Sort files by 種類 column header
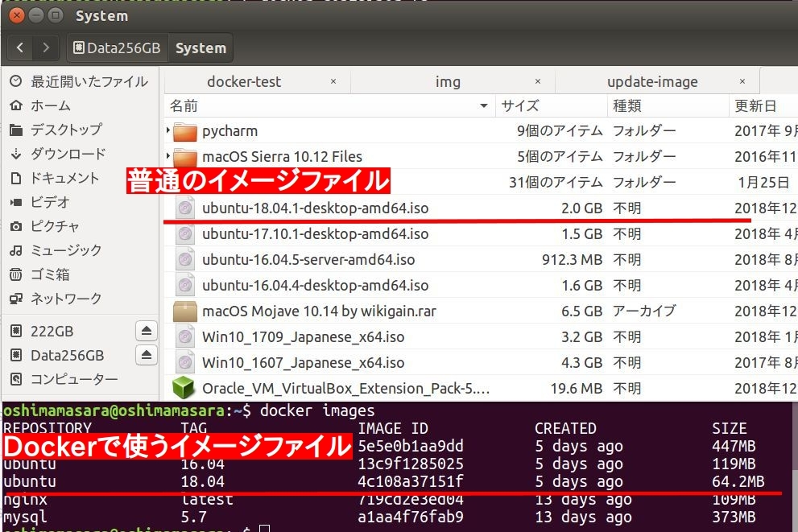The image size is (798, 532). click(x=668, y=105)
